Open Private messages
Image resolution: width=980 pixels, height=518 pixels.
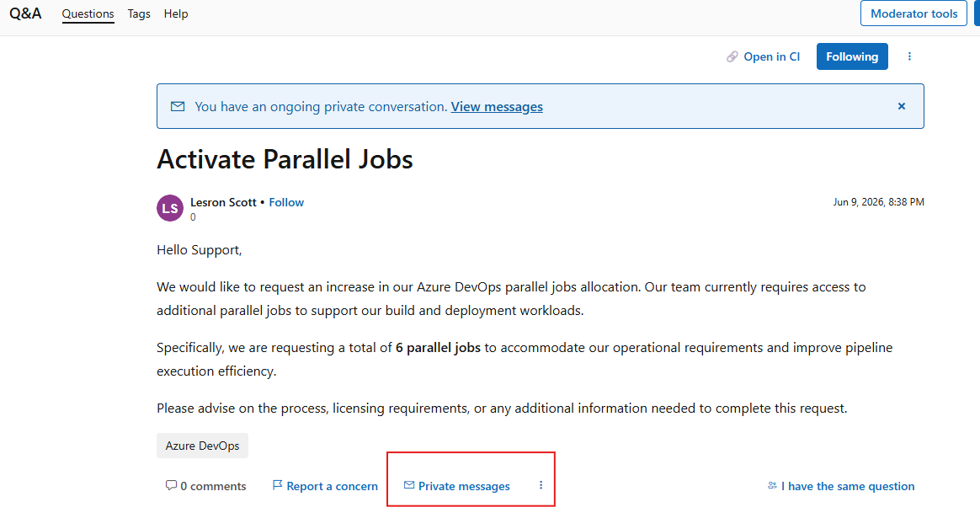click(x=464, y=486)
